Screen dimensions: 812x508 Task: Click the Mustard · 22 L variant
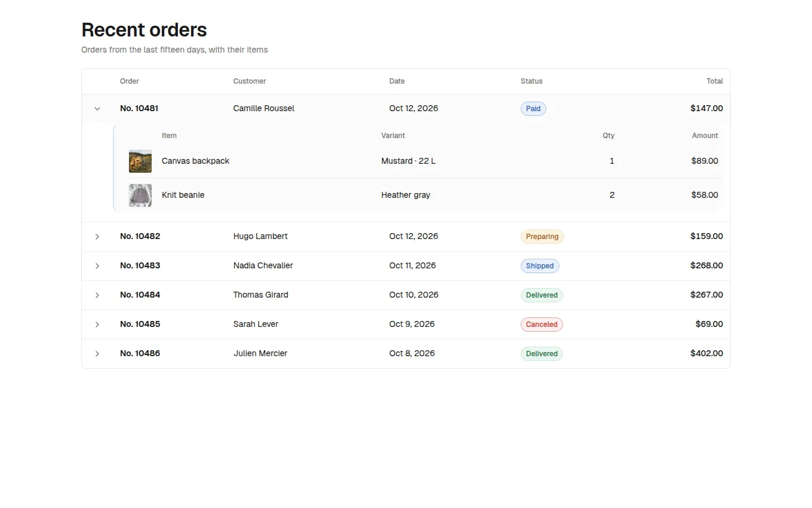(x=408, y=161)
